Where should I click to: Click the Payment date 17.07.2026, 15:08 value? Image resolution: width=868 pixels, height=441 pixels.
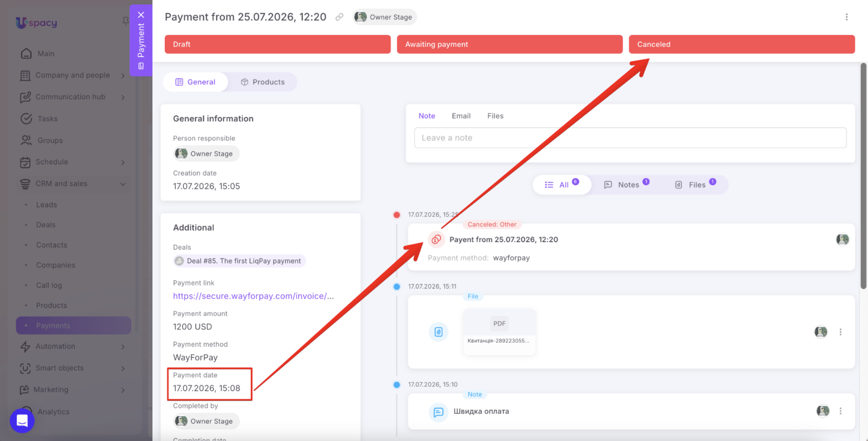coord(207,388)
